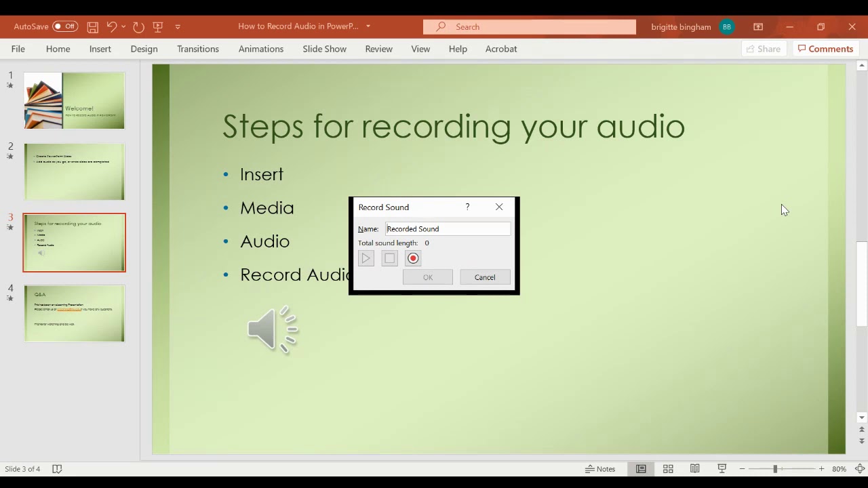Switch to Slide Sorter view icon

point(668,469)
